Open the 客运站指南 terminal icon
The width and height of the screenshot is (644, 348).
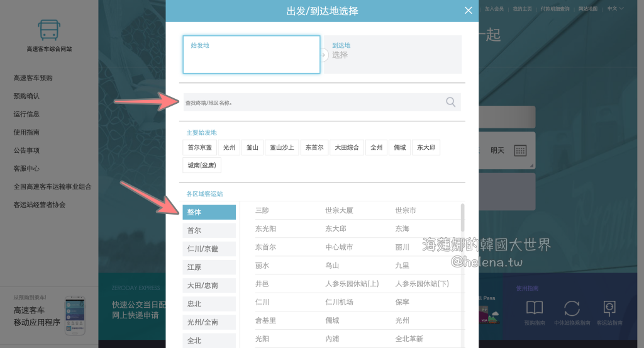point(609,308)
